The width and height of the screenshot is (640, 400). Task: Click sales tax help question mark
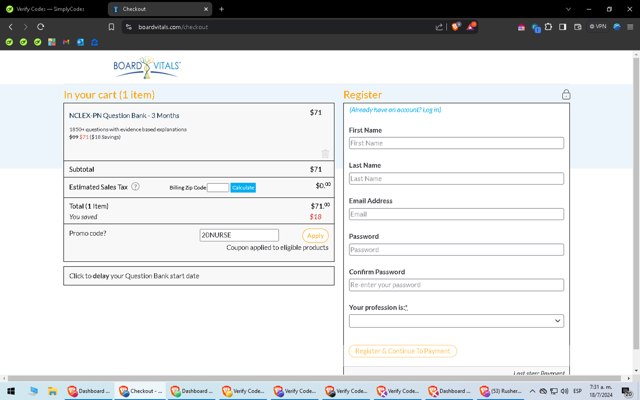[x=136, y=187]
